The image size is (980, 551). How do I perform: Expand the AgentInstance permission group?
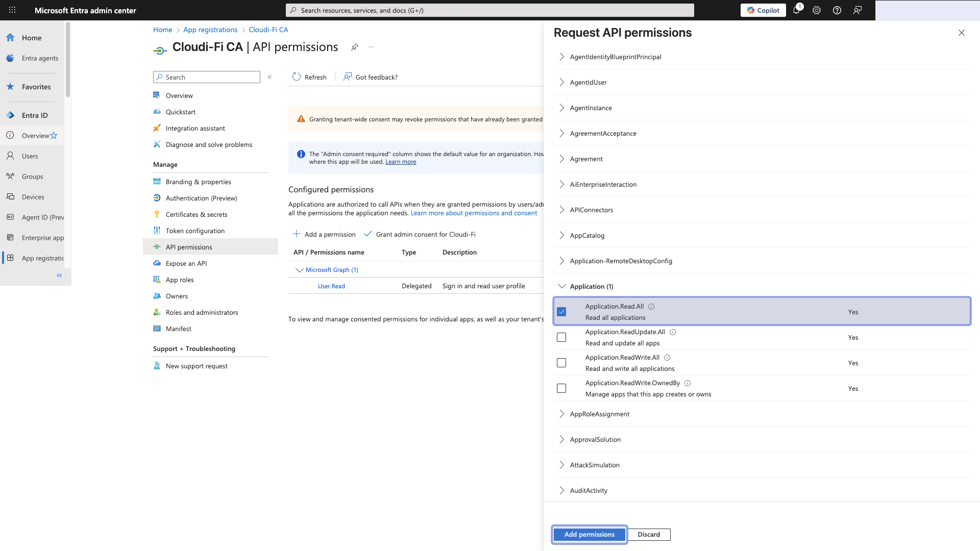561,108
